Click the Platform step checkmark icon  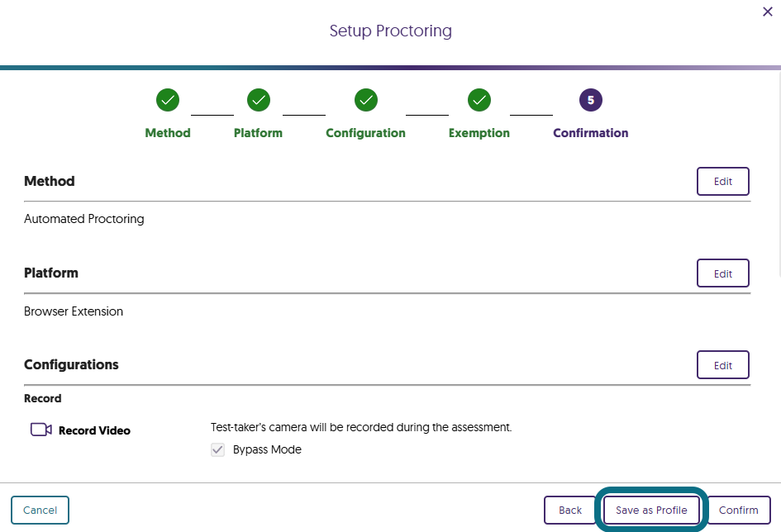pos(259,100)
